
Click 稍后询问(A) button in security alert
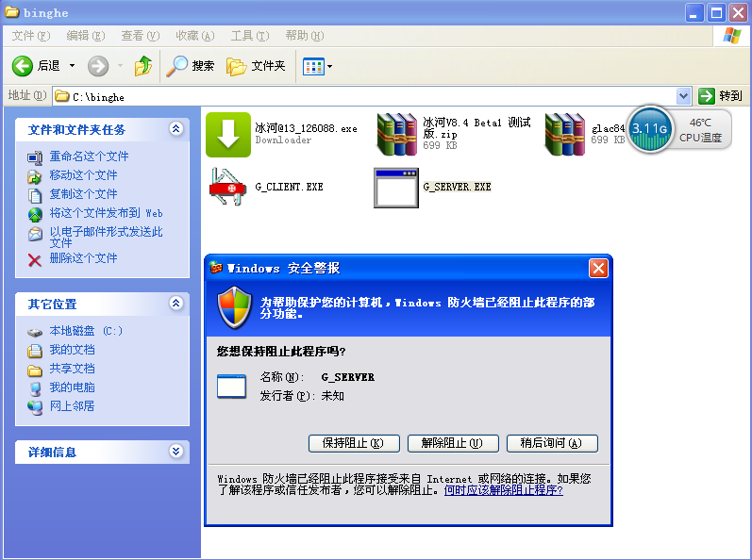pos(552,443)
